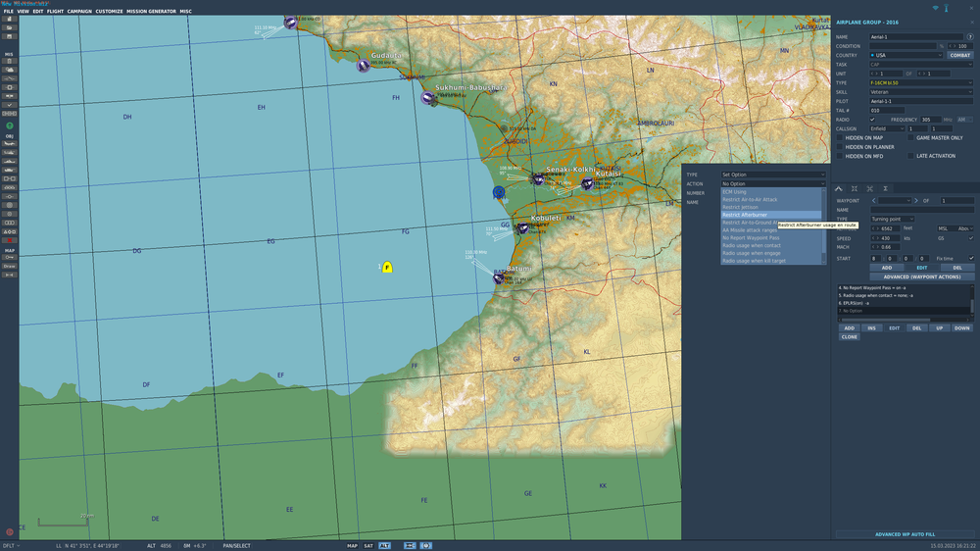The height and width of the screenshot is (551, 980).
Task: Click the COMBAT button
Action: click(x=960, y=55)
